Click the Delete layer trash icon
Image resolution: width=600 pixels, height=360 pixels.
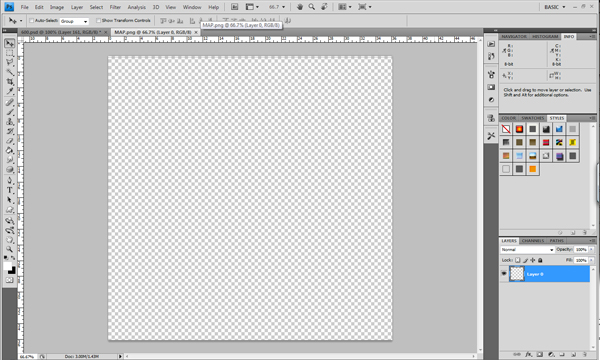click(584, 355)
